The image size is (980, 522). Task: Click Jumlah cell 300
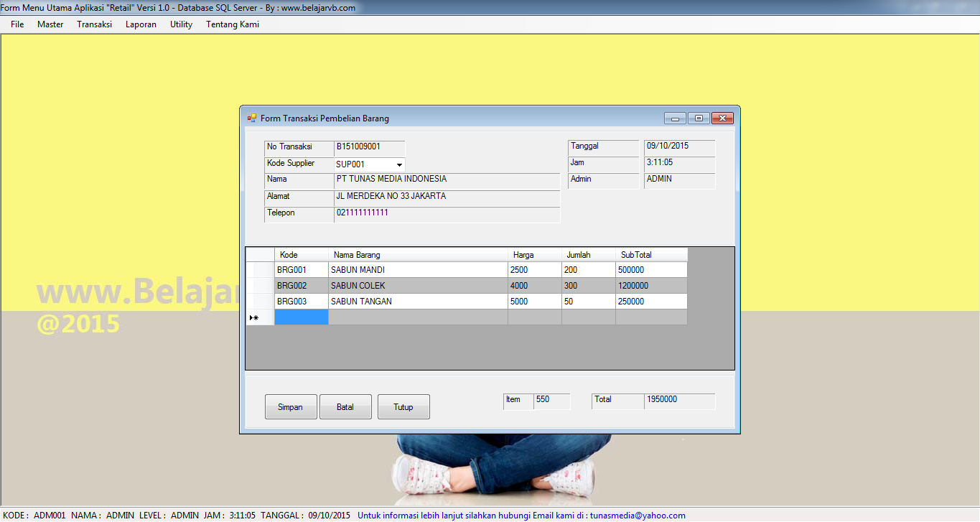pyautogui.click(x=589, y=286)
